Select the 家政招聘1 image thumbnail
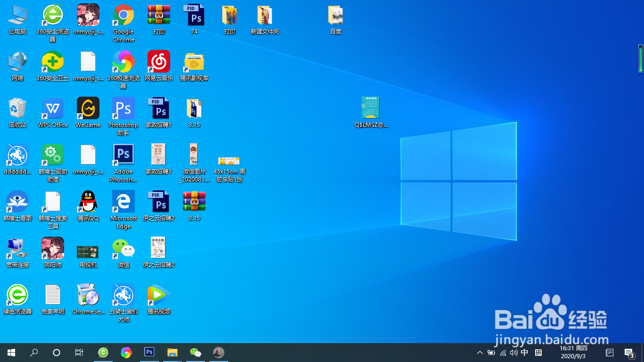Viewport: 644px width, 362px height. (159, 160)
